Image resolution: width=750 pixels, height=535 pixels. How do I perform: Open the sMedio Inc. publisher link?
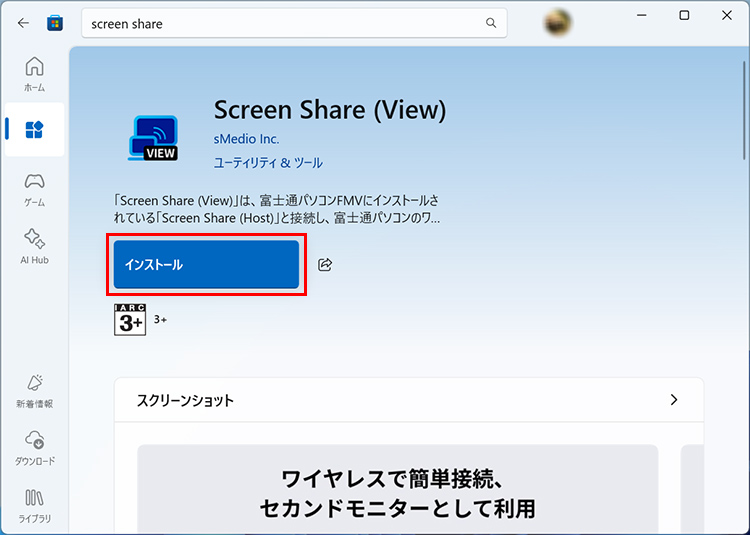[x=246, y=139]
